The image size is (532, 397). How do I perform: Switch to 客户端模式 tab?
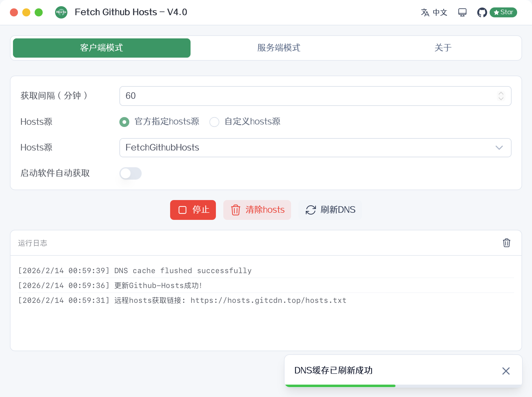coord(102,48)
